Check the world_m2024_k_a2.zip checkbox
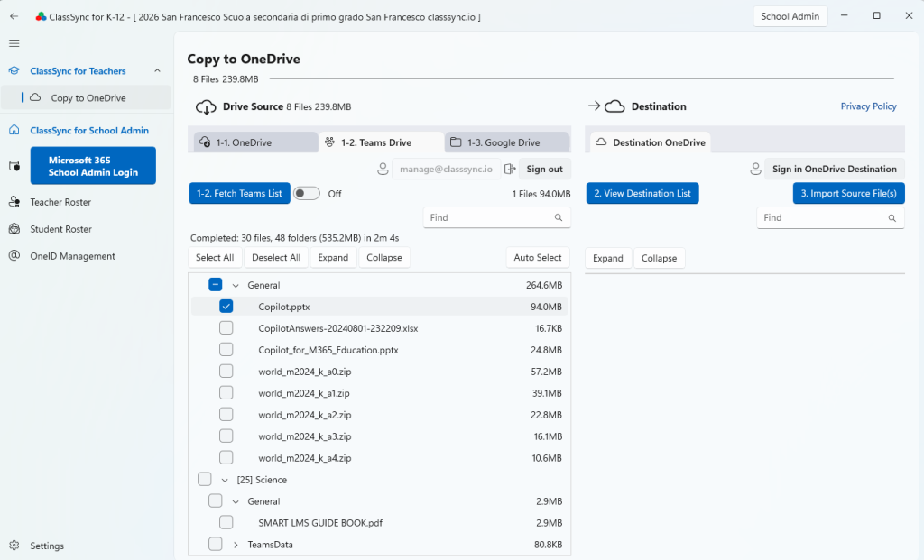This screenshot has width=924, height=560. 226,414
